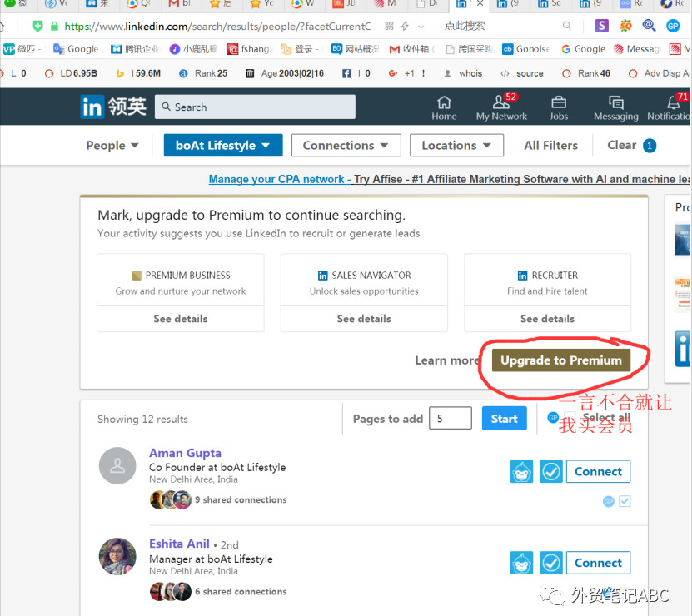Open the fshang bookmark
The height and width of the screenshot is (616, 692).
[250, 49]
